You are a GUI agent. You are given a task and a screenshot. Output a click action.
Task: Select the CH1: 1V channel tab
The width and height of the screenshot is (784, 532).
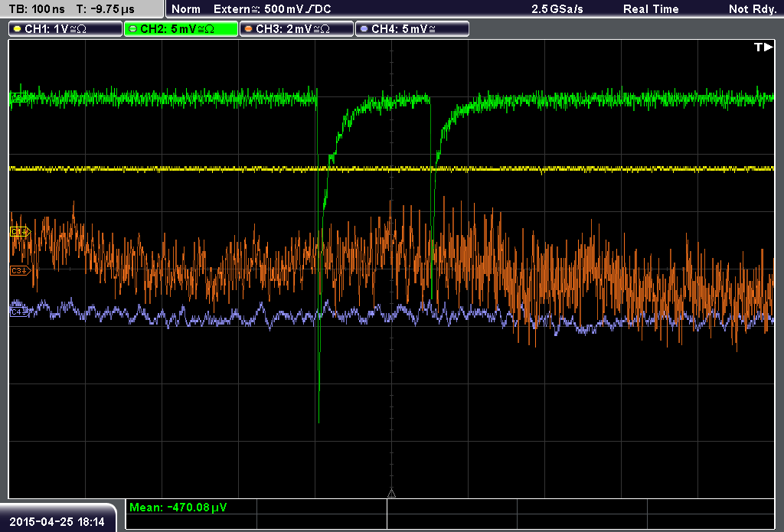pos(66,29)
